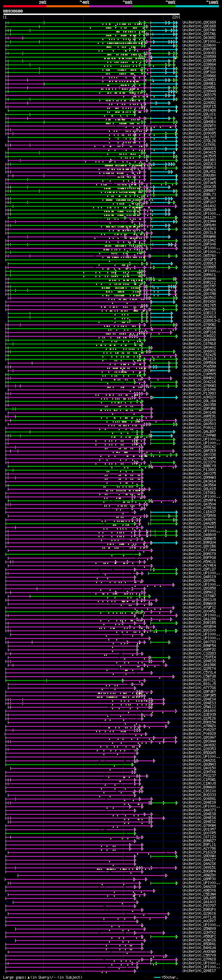Click the UniRef100_O65760 label
Screen dimensions: 222x980
point(199,256)
